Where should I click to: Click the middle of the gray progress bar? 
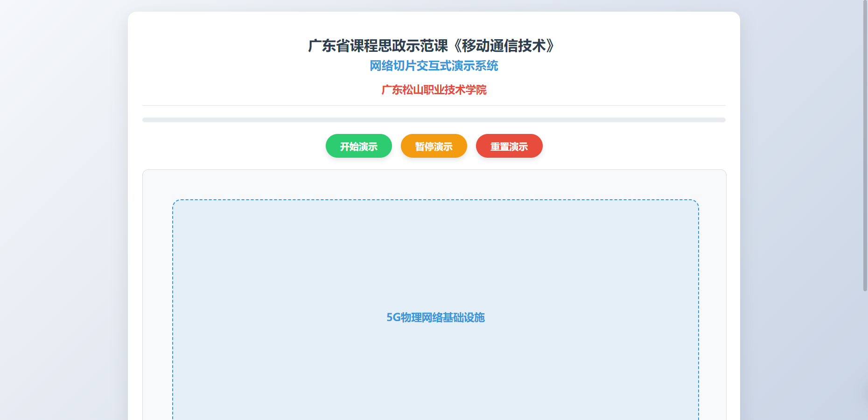click(x=434, y=120)
